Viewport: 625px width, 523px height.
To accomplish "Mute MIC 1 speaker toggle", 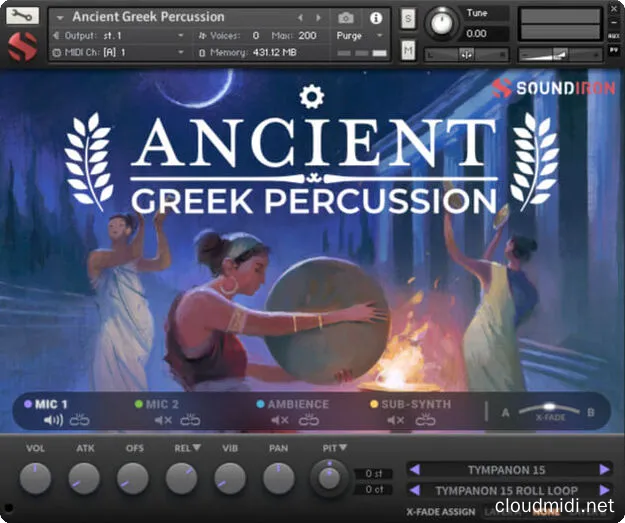I will pos(52,420).
